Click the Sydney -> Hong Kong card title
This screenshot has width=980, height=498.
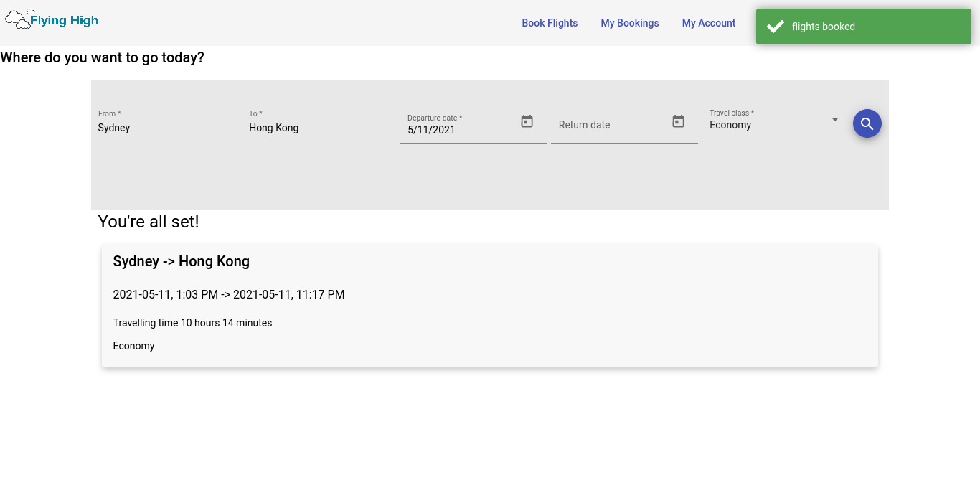click(x=182, y=261)
